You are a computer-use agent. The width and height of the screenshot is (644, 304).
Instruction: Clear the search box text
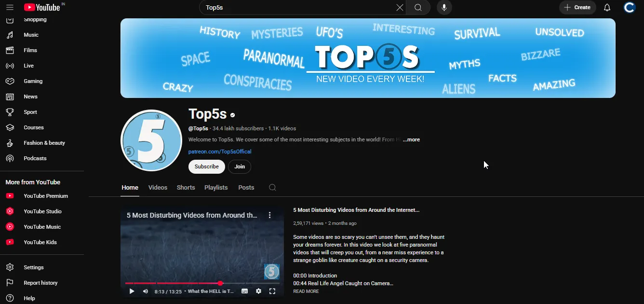pos(400,7)
